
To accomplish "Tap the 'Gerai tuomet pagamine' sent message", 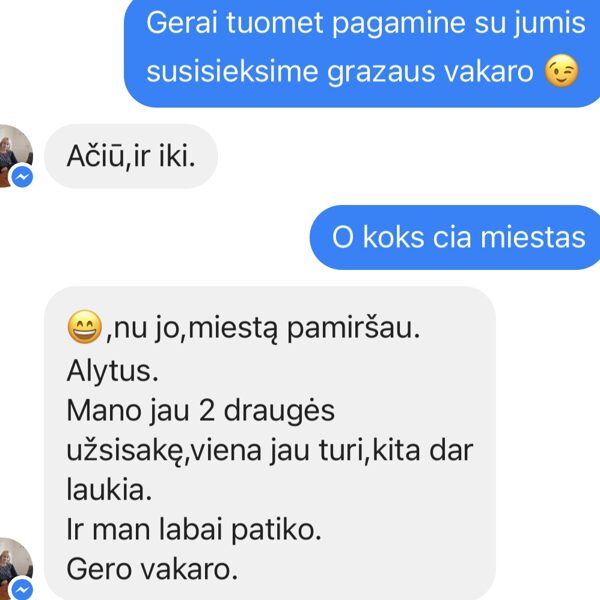I will (362, 54).
